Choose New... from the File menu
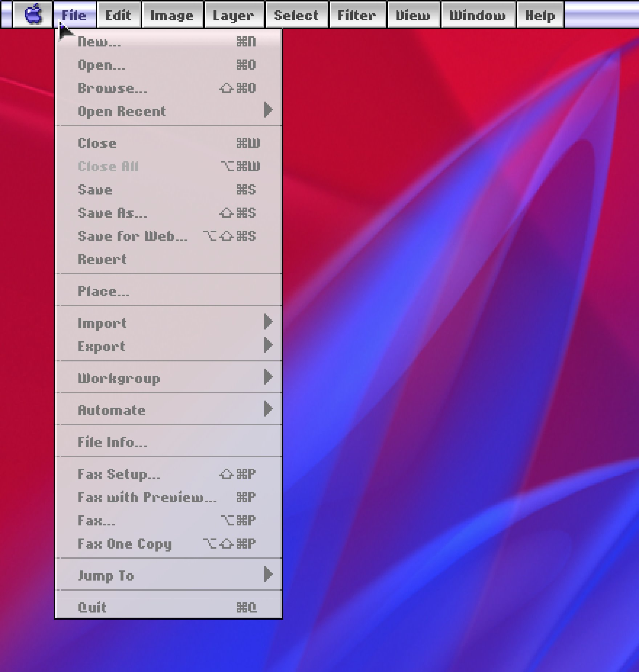Image resolution: width=639 pixels, height=672 pixels. (169, 42)
